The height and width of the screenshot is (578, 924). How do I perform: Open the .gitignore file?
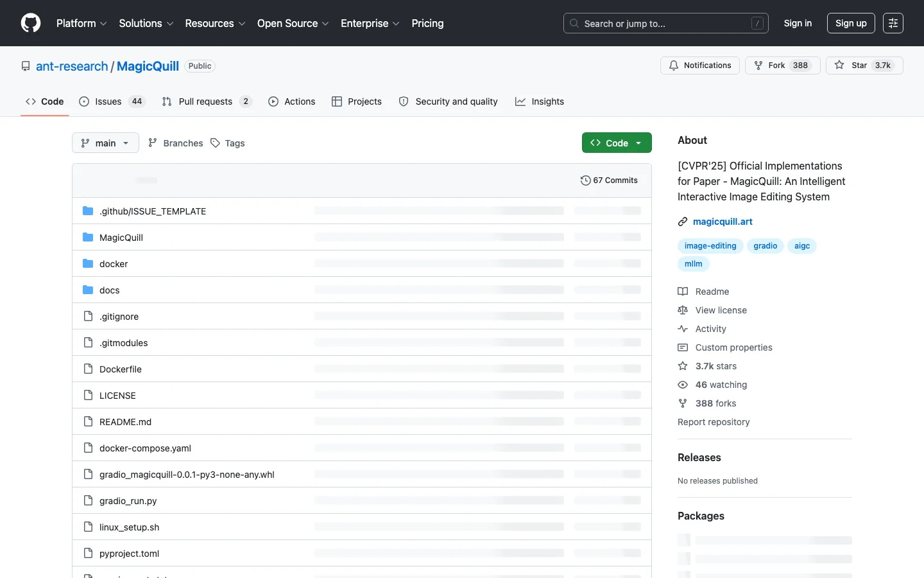[119, 317]
